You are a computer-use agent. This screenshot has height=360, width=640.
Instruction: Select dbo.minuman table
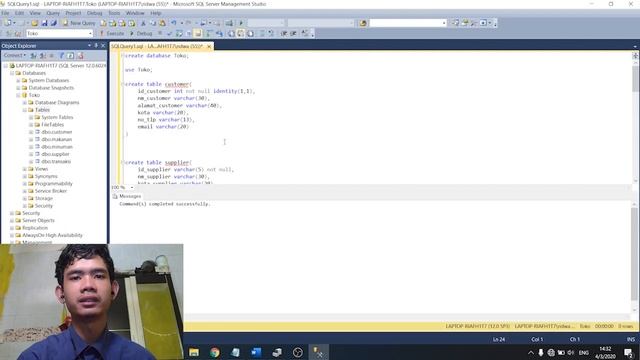57,147
